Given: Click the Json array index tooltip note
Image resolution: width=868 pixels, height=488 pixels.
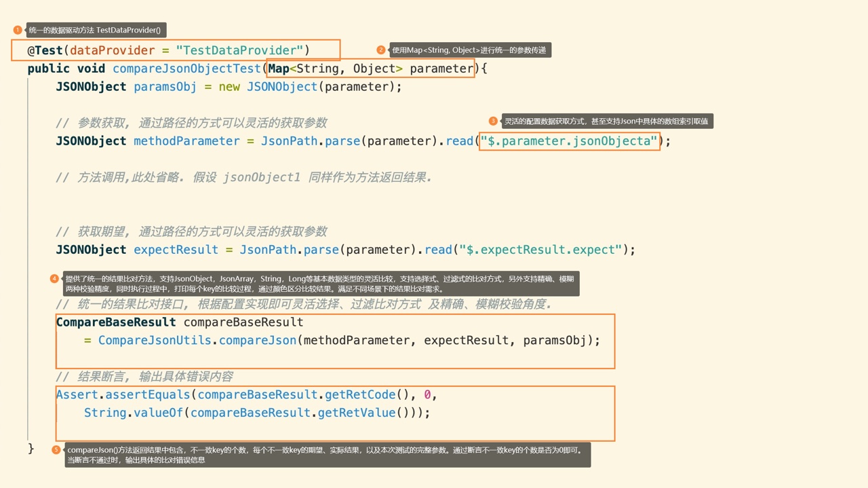Looking at the screenshot, I should point(607,121).
